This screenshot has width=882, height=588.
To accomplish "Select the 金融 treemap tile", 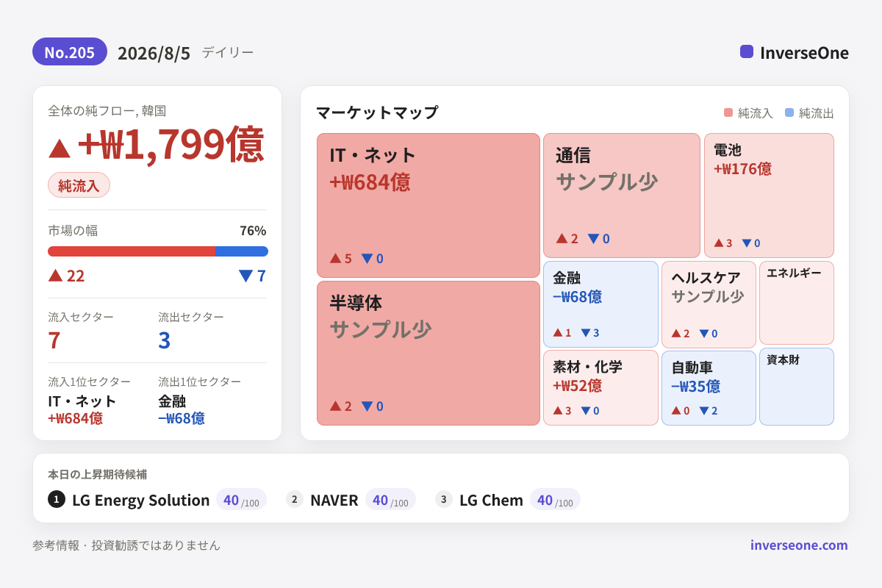I will 600,304.
